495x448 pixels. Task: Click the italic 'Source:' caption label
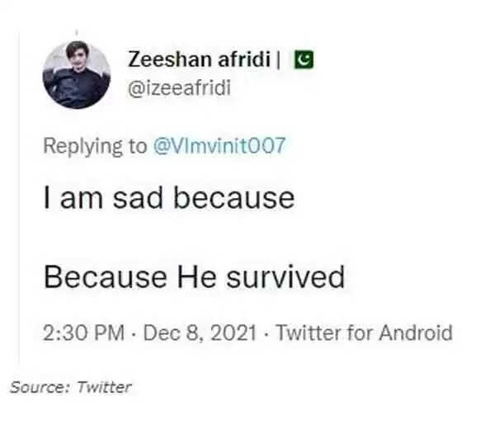click(x=40, y=387)
